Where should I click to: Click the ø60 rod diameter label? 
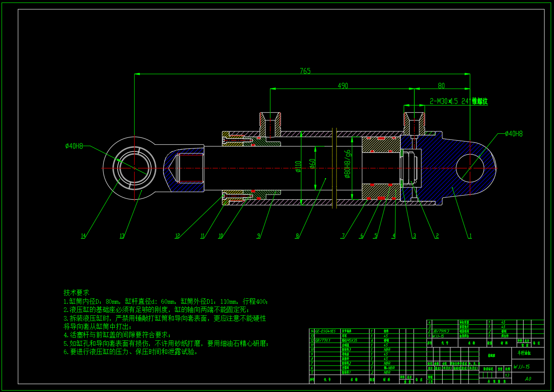point(313,164)
